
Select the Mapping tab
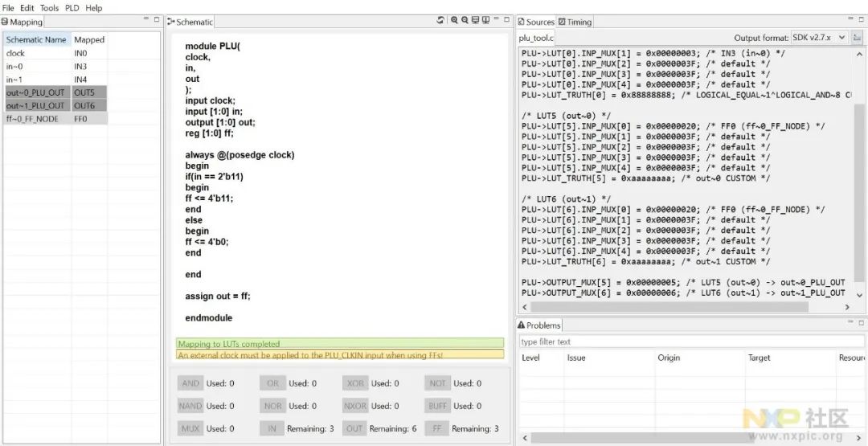click(23, 23)
